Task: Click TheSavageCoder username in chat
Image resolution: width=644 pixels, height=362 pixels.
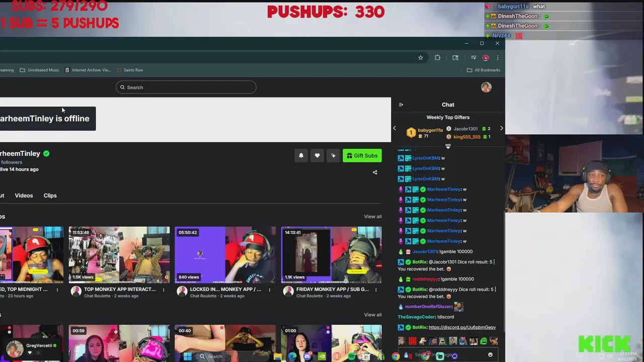Action: 417,317
